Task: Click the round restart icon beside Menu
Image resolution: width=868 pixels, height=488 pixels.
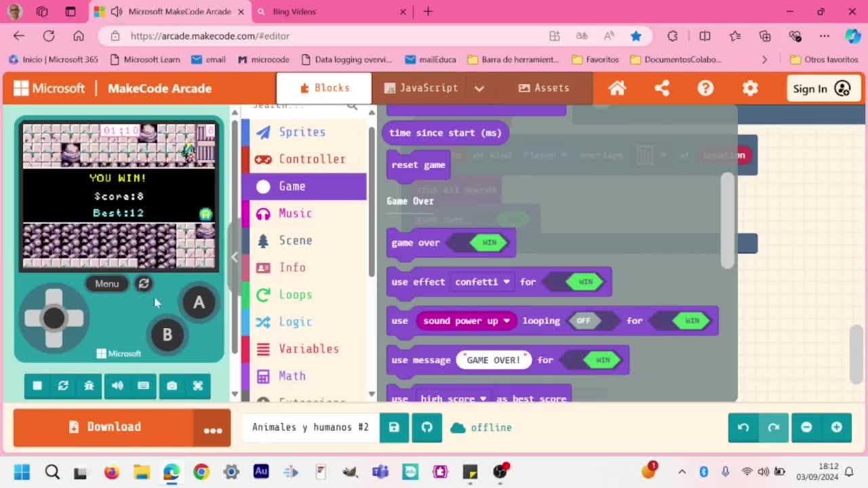Action: (x=144, y=284)
